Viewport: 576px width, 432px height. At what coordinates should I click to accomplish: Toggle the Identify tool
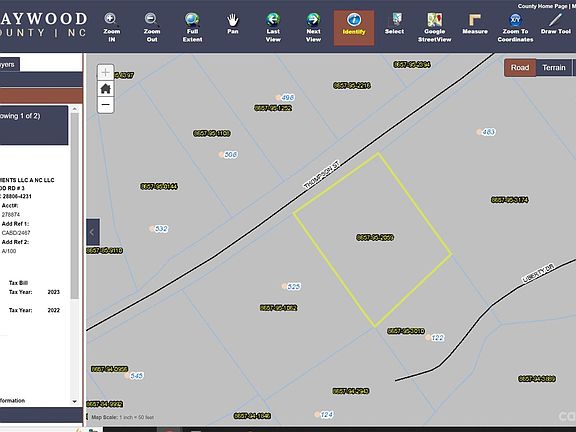(354, 28)
